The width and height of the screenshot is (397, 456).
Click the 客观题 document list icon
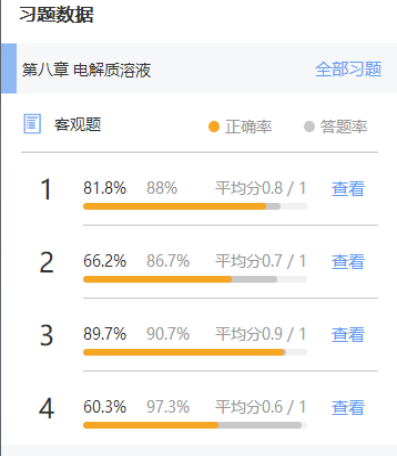click(32, 124)
